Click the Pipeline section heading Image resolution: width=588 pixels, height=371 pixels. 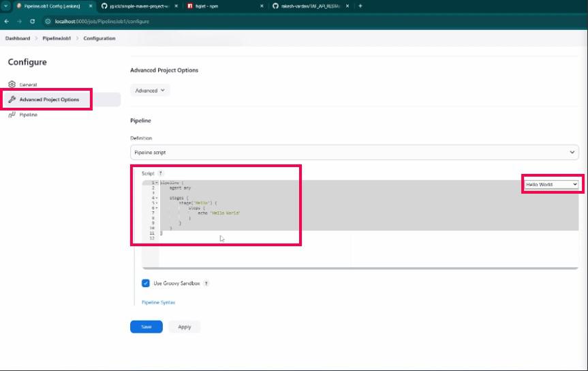click(x=140, y=121)
